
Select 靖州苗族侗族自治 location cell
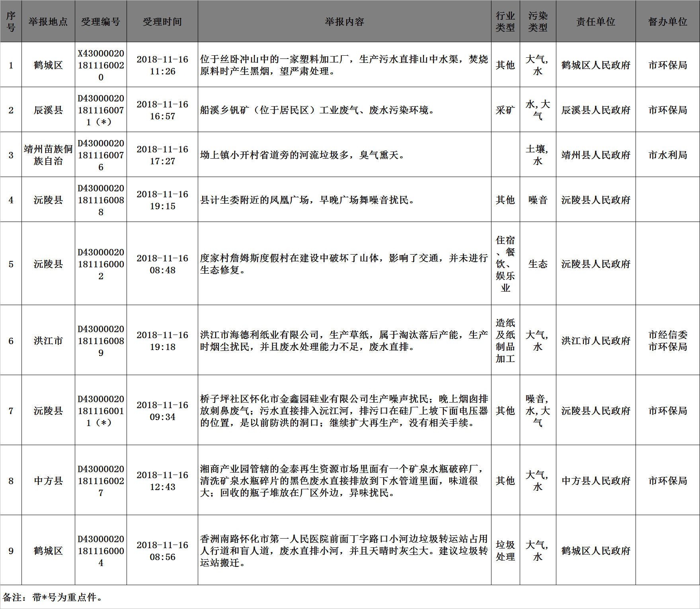[x=48, y=155]
